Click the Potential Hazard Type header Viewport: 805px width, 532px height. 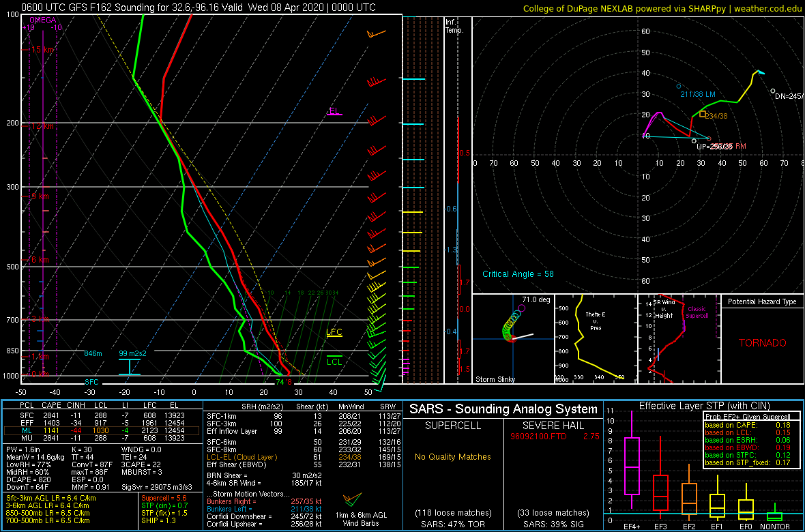(762, 302)
